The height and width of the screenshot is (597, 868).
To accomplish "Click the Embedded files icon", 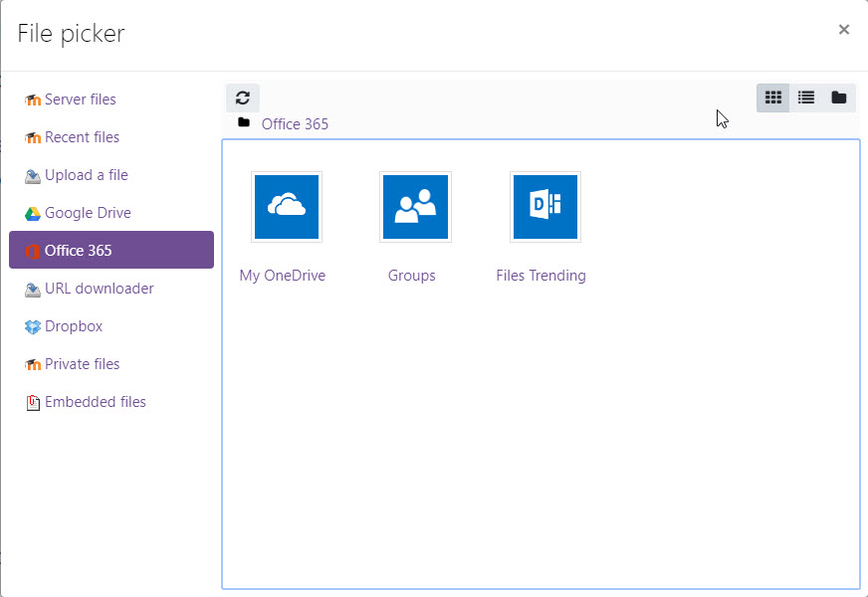I will pyautogui.click(x=33, y=403).
